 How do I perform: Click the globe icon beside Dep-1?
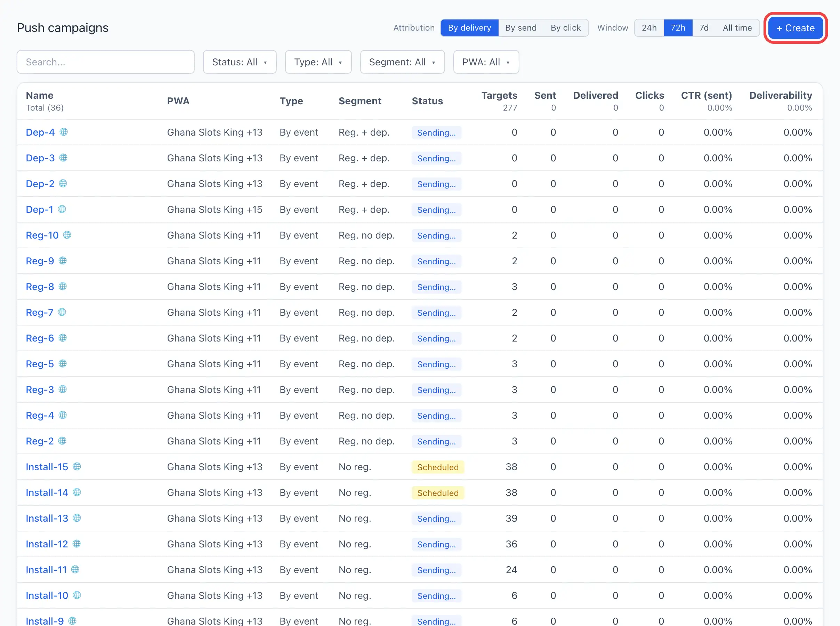[x=62, y=209]
